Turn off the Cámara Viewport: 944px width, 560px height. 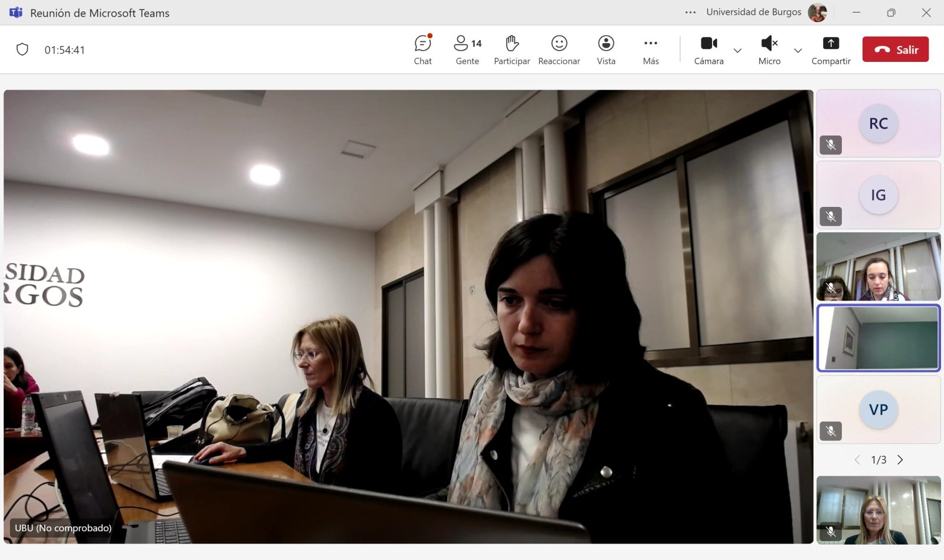click(709, 50)
